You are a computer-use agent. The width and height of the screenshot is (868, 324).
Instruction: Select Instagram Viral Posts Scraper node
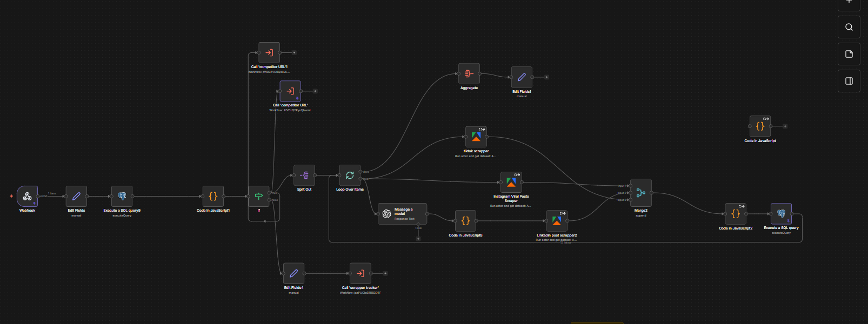[511, 183]
